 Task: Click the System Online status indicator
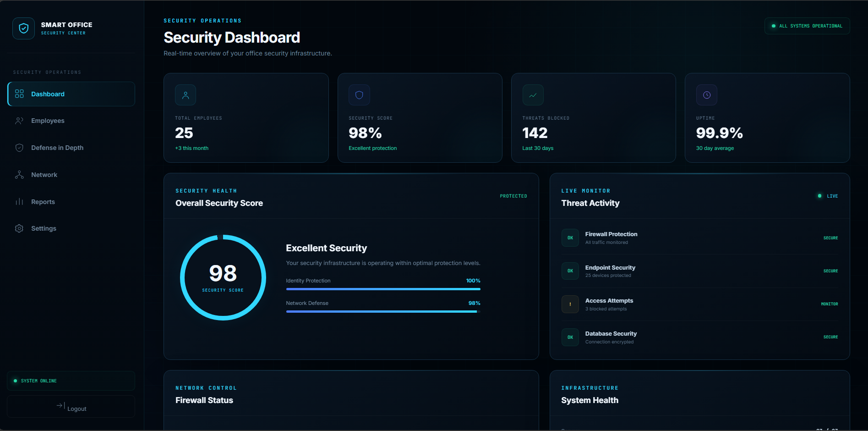71,381
